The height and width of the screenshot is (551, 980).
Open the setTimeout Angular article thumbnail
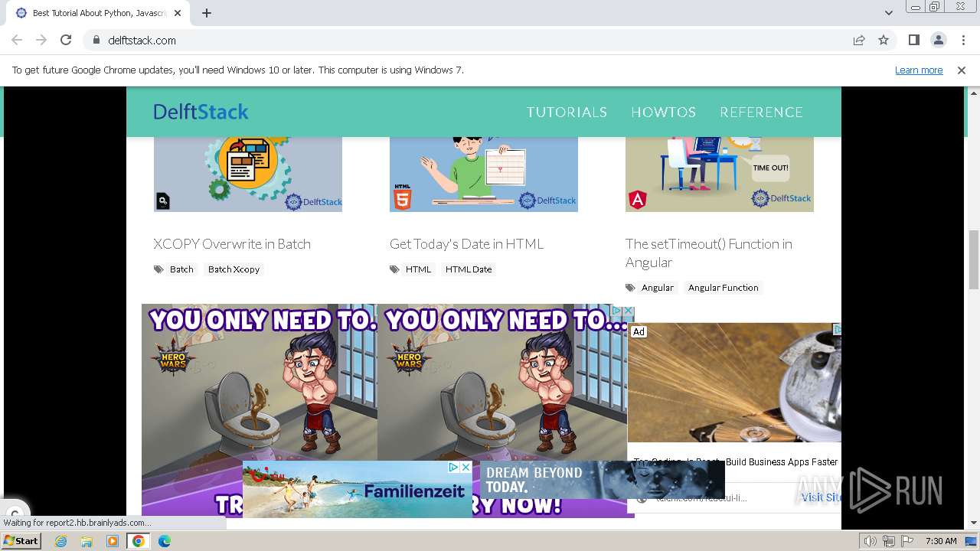720,174
